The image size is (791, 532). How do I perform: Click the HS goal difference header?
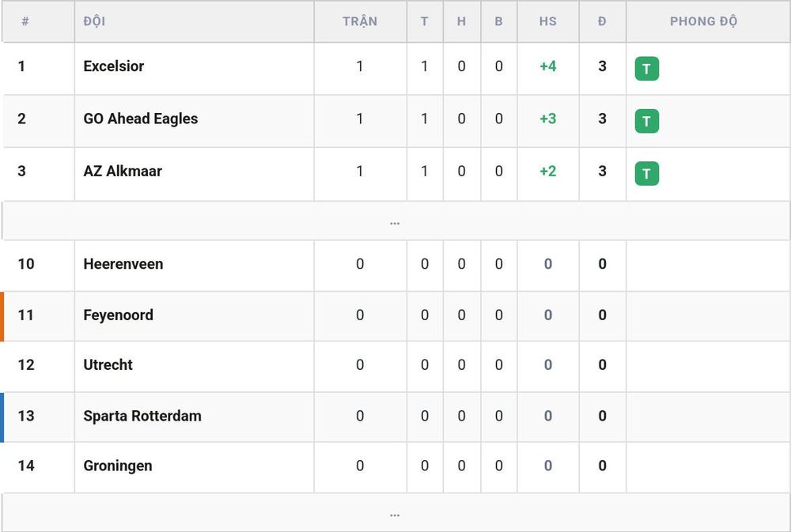(x=548, y=21)
